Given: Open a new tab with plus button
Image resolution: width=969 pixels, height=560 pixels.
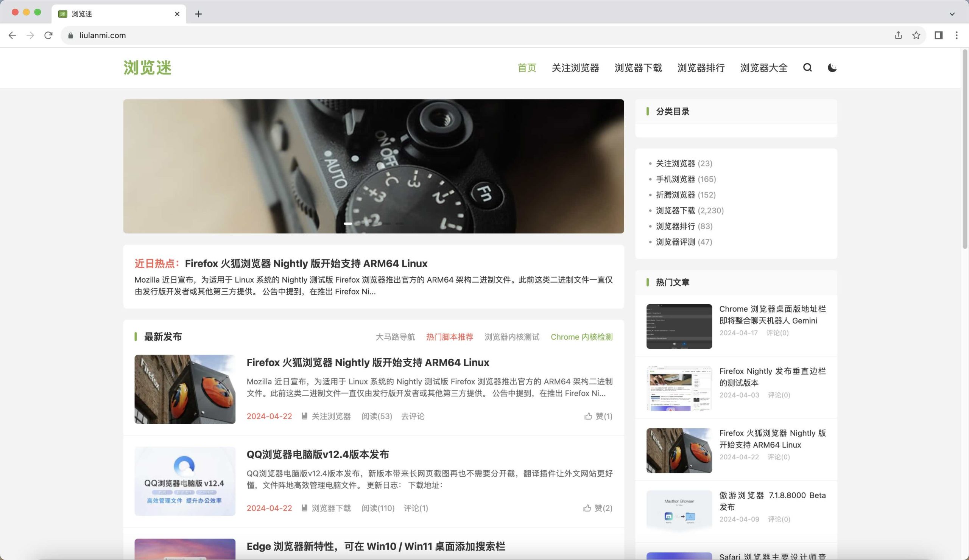Looking at the screenshot, I should tap(198, 14).
